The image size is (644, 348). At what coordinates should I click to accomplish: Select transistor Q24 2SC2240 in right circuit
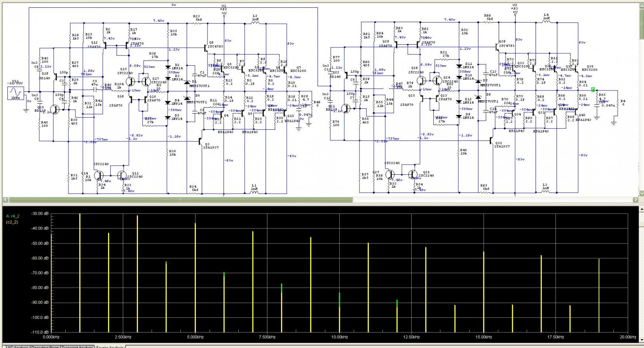pos(437,80)
